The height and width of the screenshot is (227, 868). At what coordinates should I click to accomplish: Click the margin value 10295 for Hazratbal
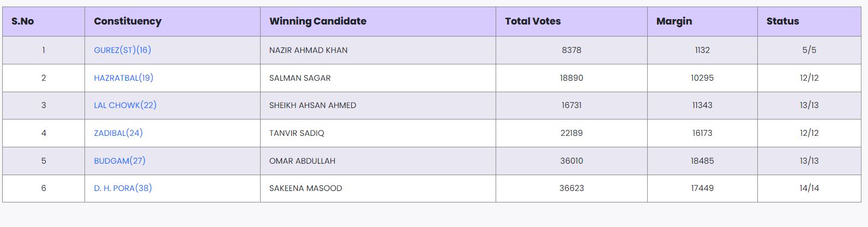702,78
